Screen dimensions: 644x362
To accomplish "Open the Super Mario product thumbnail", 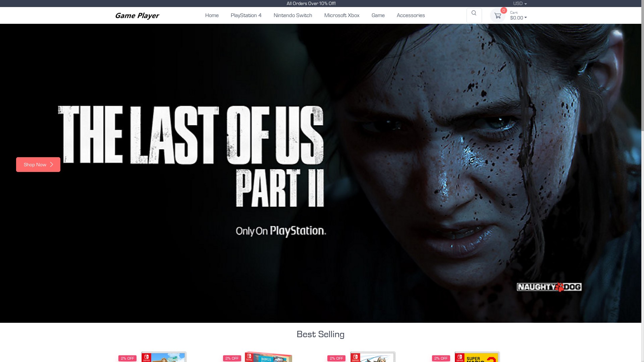I will click(x=477, y=357).
